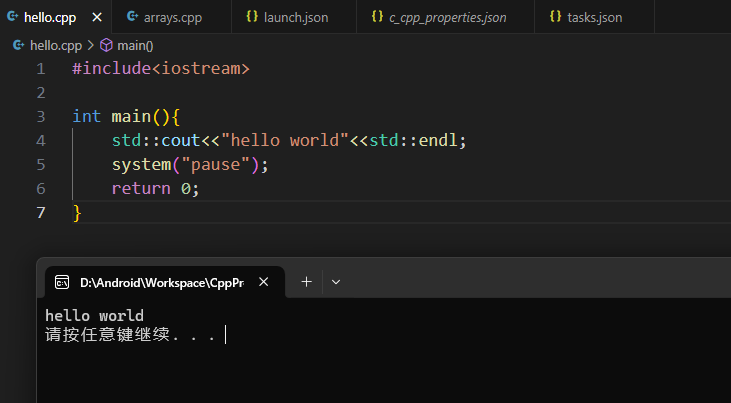Click the JSON braces icon on tasks.json tab
This screenshot has height=403, width=731.
(555, 17)
